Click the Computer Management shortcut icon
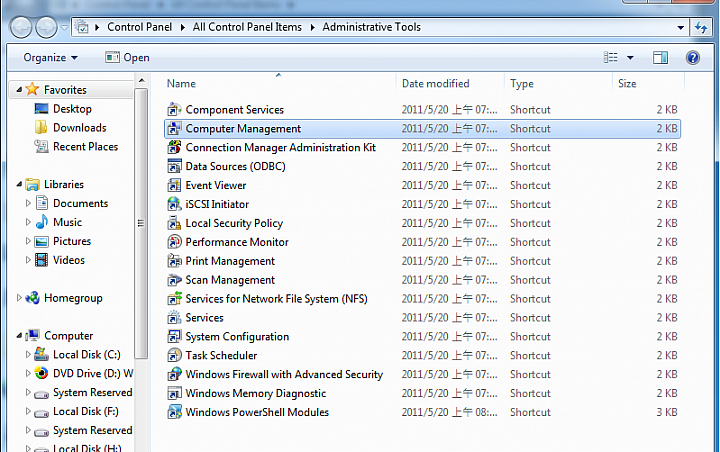 coord(174,129)
